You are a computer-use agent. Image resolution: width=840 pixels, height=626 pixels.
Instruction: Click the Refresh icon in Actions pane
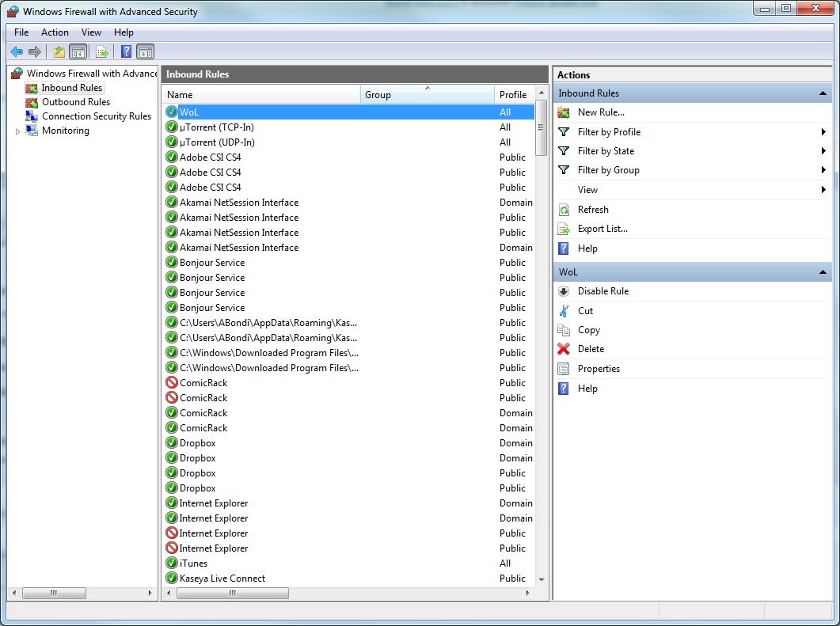tap(564, 210)
